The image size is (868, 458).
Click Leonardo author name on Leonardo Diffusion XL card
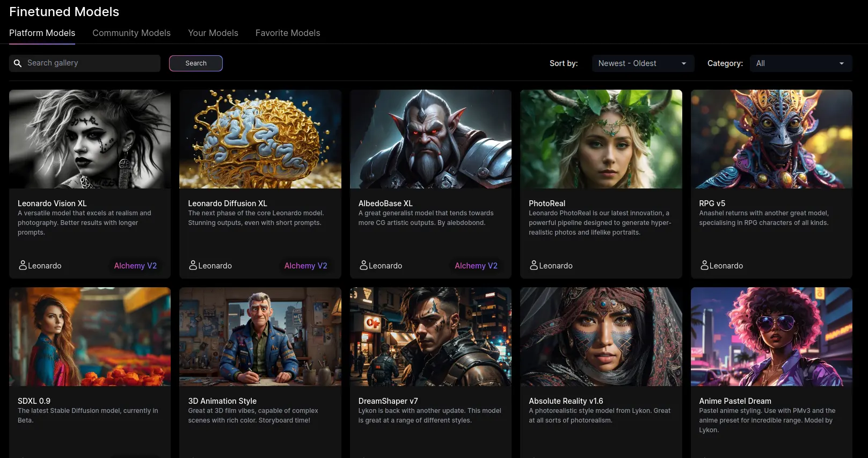point(215,266)
